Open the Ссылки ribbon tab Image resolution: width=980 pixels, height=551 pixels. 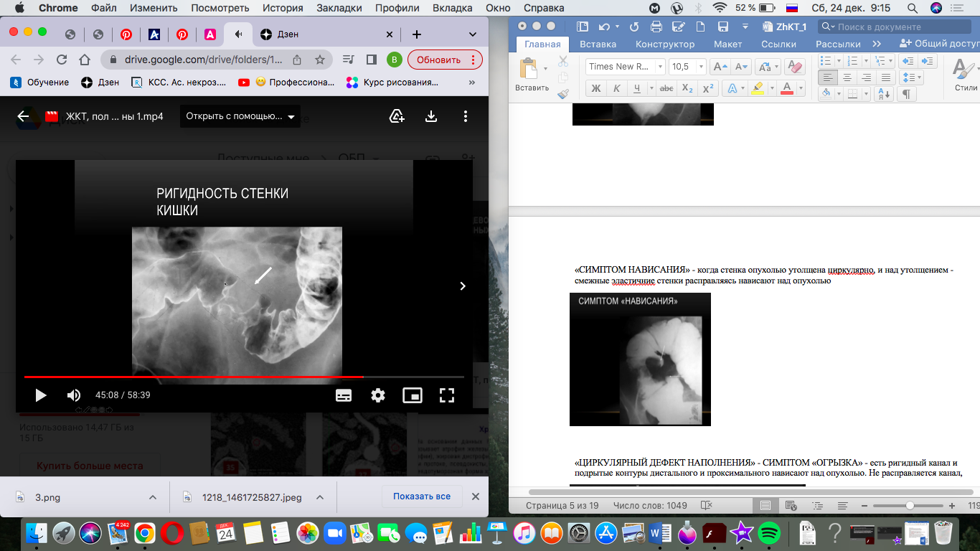[x=778, y=44]
